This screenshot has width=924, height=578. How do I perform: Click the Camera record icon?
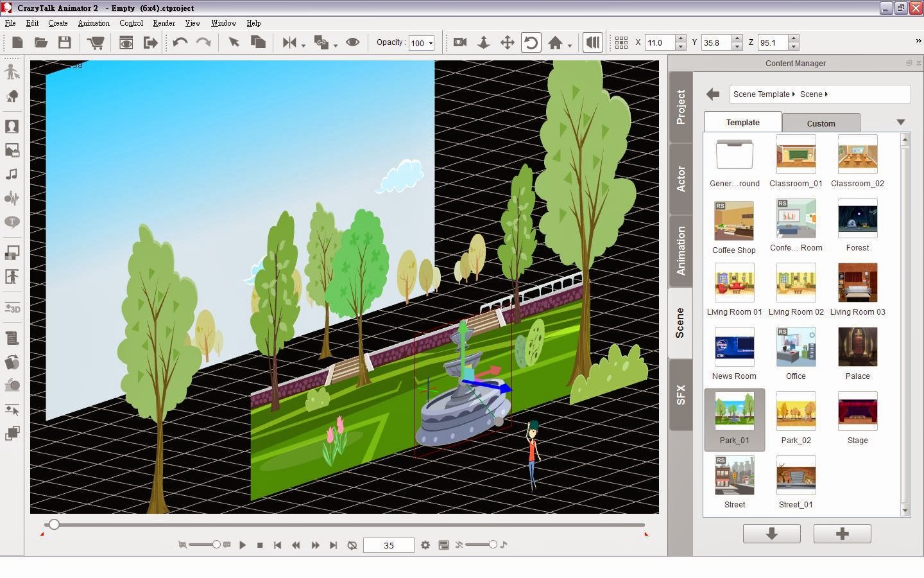[x=459, y=42]
